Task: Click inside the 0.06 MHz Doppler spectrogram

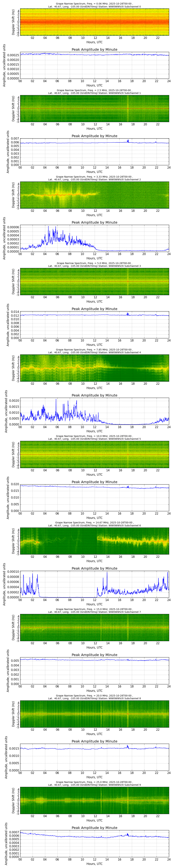Action: click(94, 22)
